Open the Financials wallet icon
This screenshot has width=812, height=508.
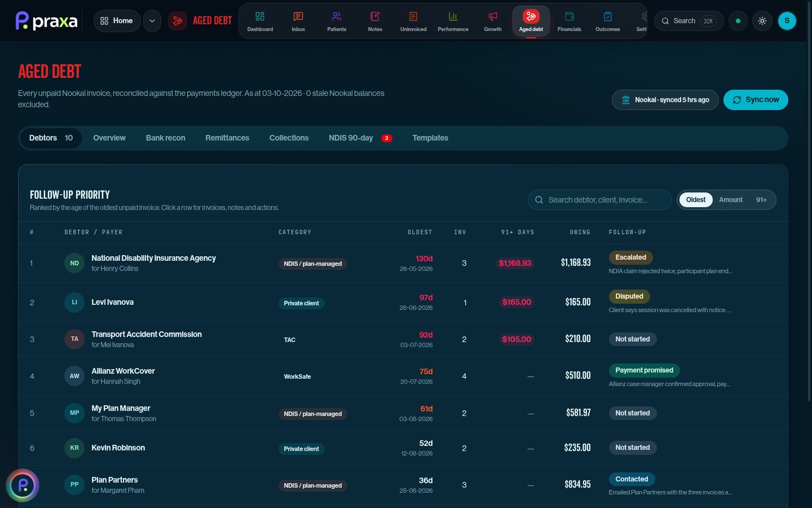[x=570, y=21]
